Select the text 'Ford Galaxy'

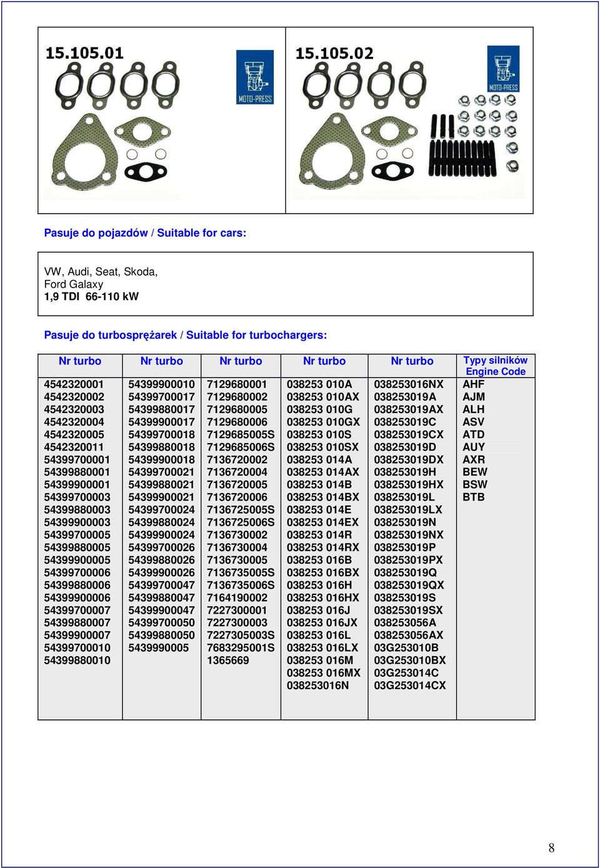pyautogui.click(x=74, y=284)
